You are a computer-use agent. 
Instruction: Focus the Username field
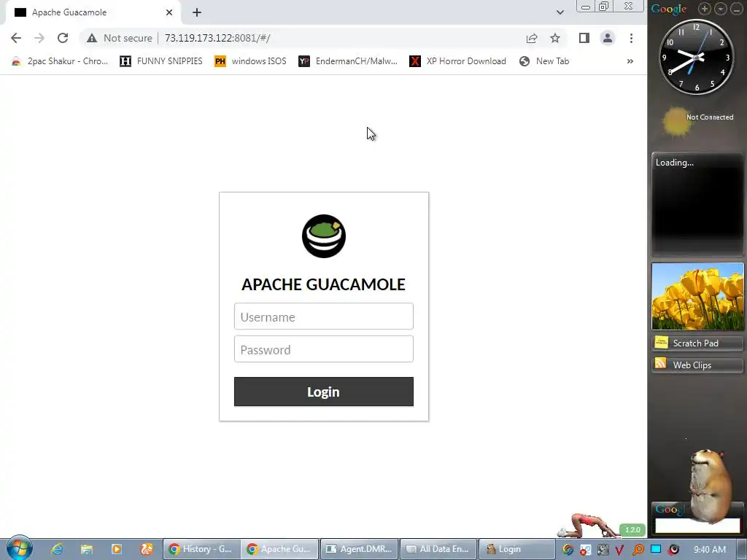click(x=323, y=316)
